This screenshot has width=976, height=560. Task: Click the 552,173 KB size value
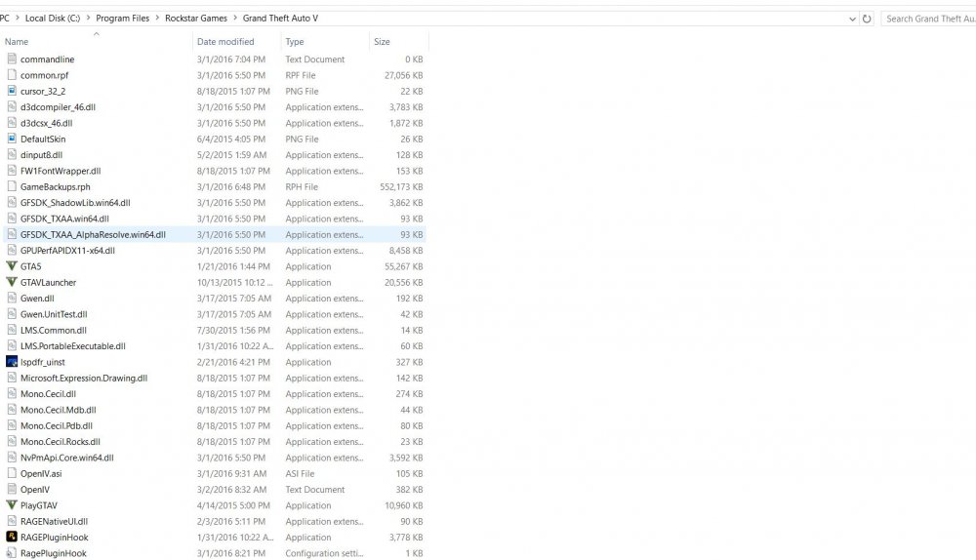click(401, 186)
